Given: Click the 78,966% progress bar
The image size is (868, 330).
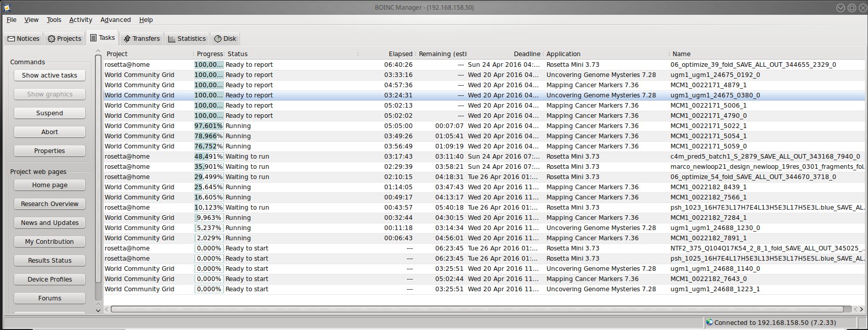Looking at the screenshot, I should pyautogui.click(x=209, y=136).
